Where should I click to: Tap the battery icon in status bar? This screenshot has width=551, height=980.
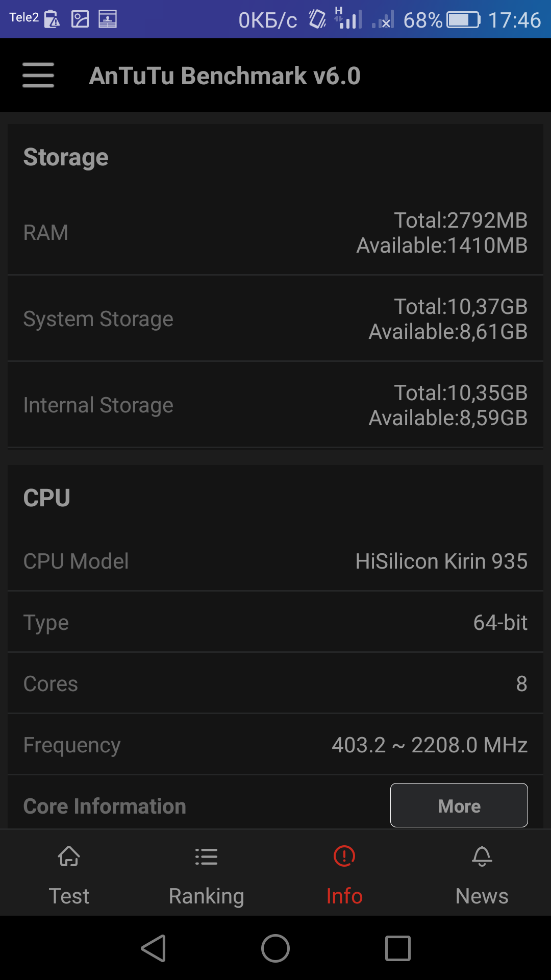coord(463,20)
